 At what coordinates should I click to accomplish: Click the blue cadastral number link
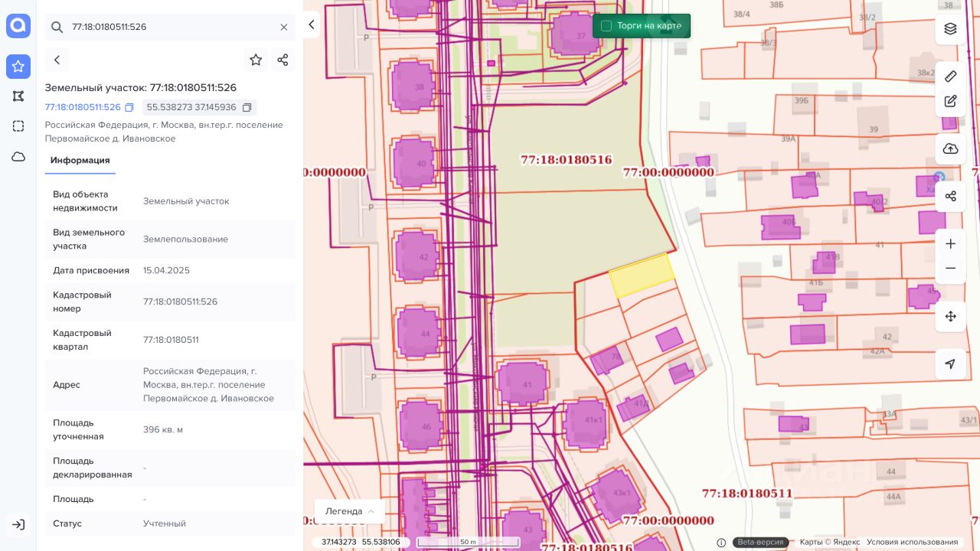coord(83,108)
